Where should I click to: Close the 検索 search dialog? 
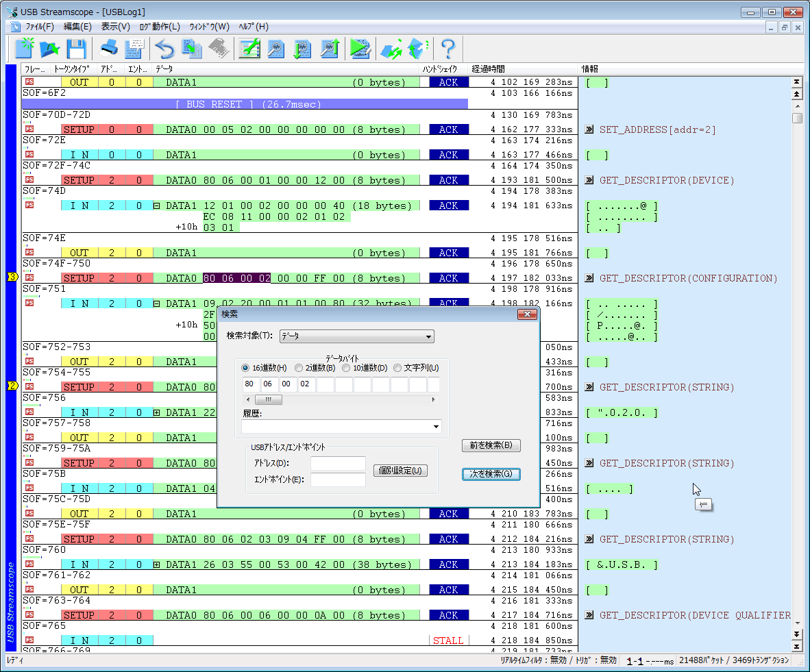pyautogui.click(x=527, y=314)
